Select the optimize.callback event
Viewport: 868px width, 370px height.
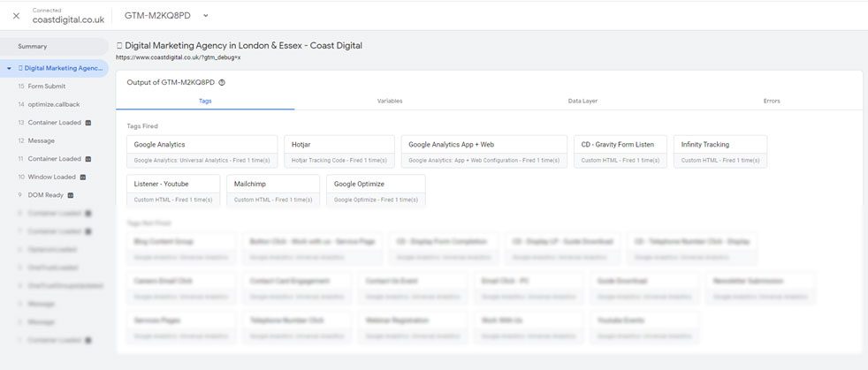pos(53,104)
